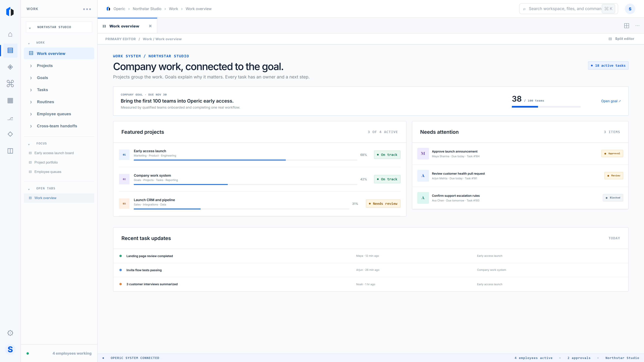Click the Northstar Studio breadcrumb

147,9
